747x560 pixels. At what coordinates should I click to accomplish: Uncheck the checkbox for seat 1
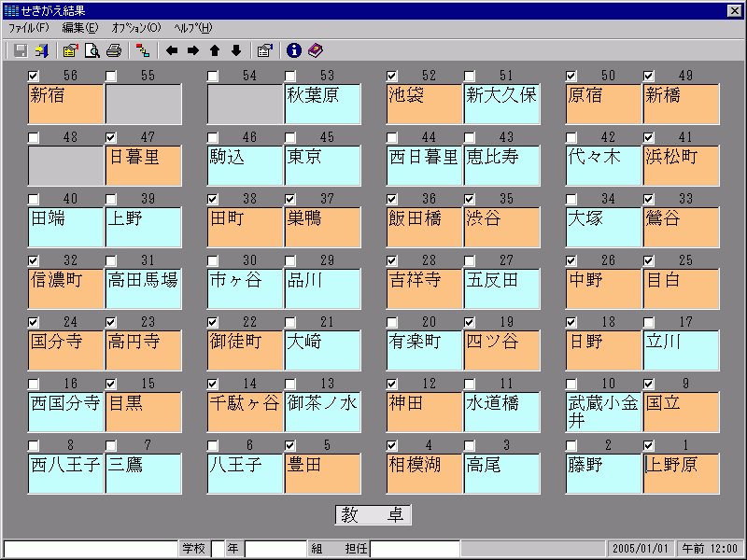(x=648, y=446)
